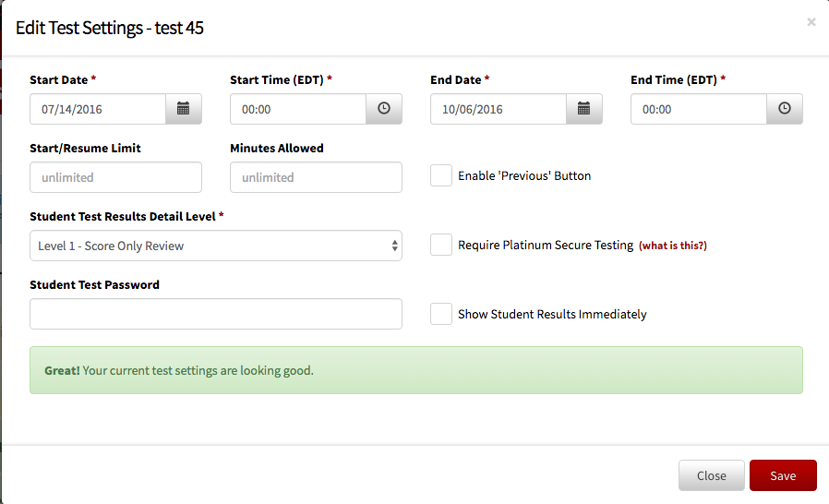Open the Start Date calendar picker
The image size is (829, 504).
point(184,109)
